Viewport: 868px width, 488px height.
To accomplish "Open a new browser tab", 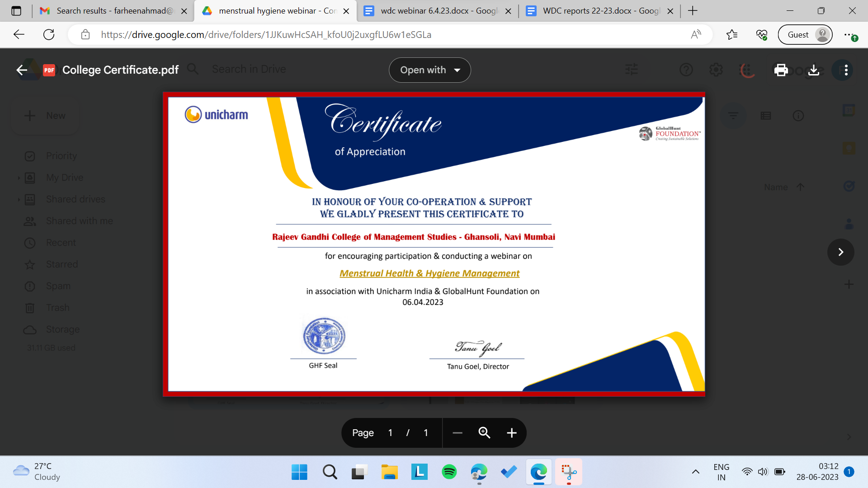I will click(x=693, y=11).
